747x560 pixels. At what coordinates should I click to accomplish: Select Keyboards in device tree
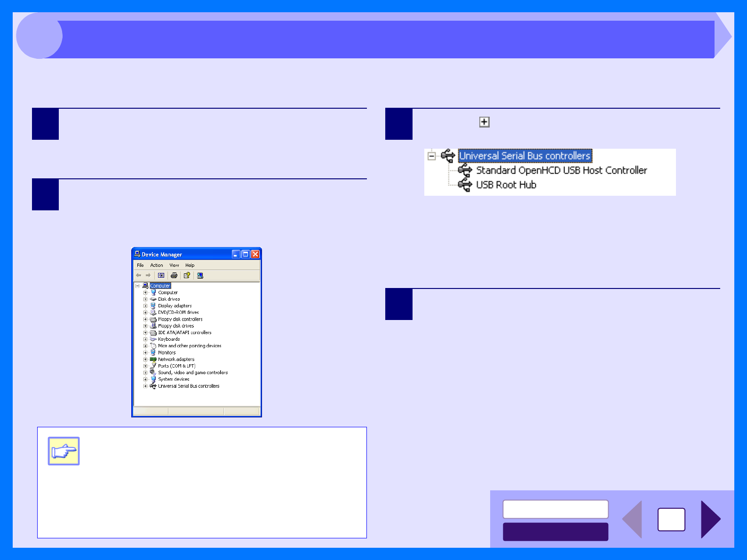[x=169, y=339]
